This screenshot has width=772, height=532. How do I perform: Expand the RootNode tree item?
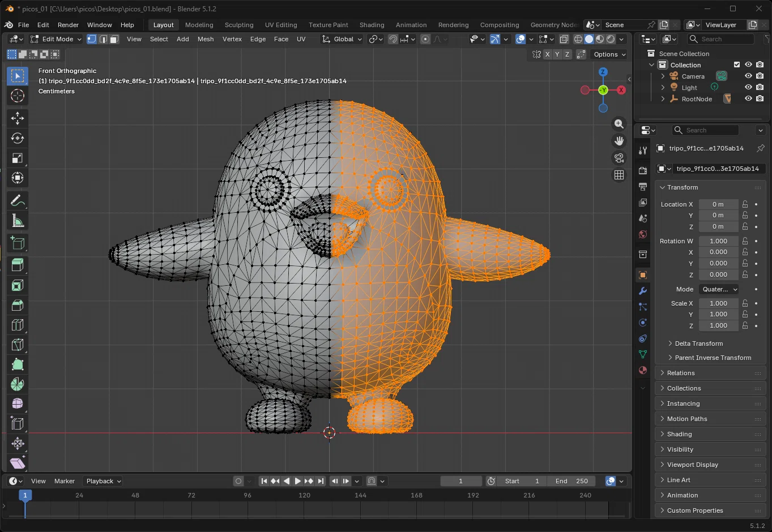tap(663, 98)
